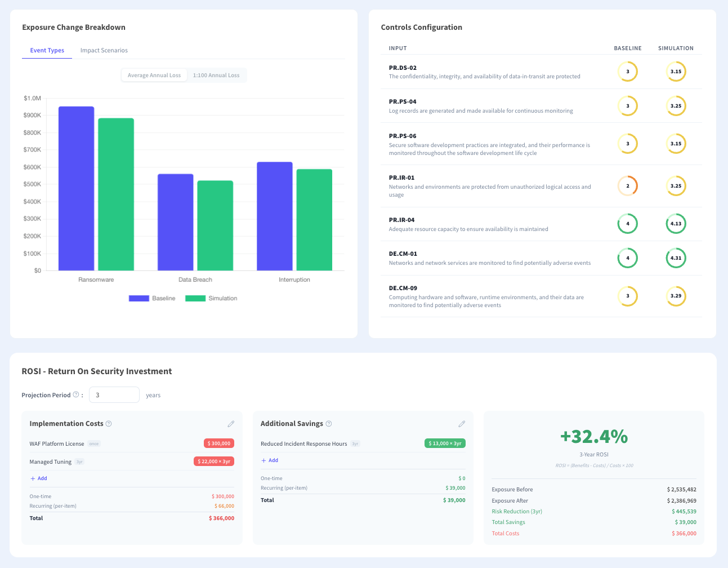
Task: Click the +32.4% ROSI value
Action: [x=594, y=436]
